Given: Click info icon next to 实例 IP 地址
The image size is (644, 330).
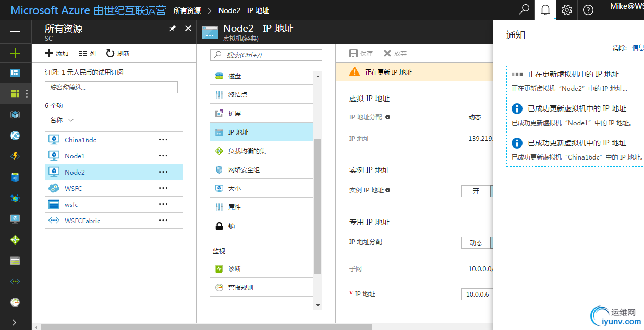Looking at the screenshot, I should tap(387, 190).
